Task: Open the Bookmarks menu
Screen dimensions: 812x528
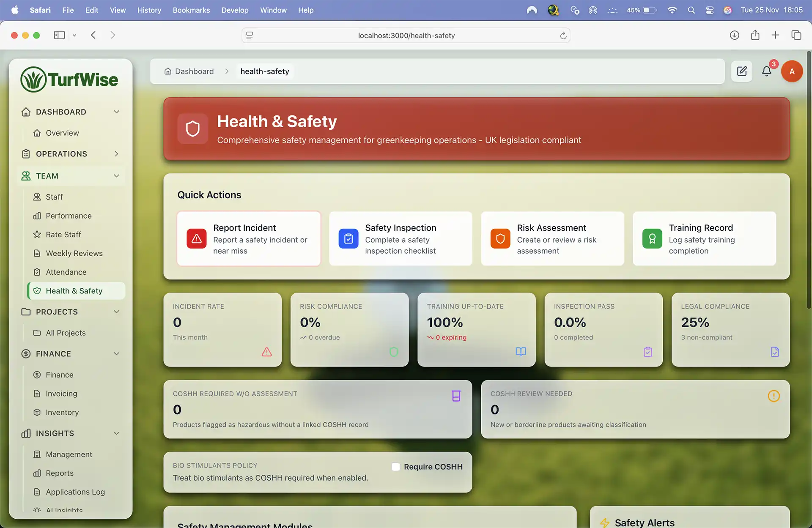Action: click(x=191, y=10)
